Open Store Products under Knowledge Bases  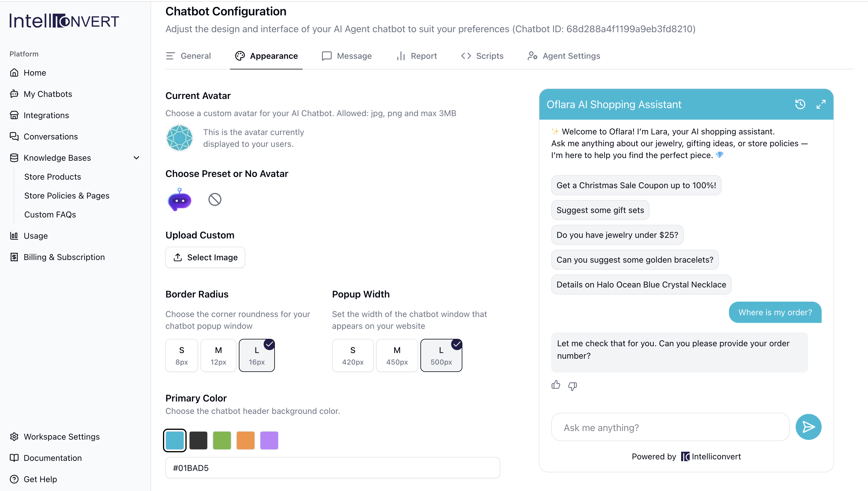click(53, 177)
